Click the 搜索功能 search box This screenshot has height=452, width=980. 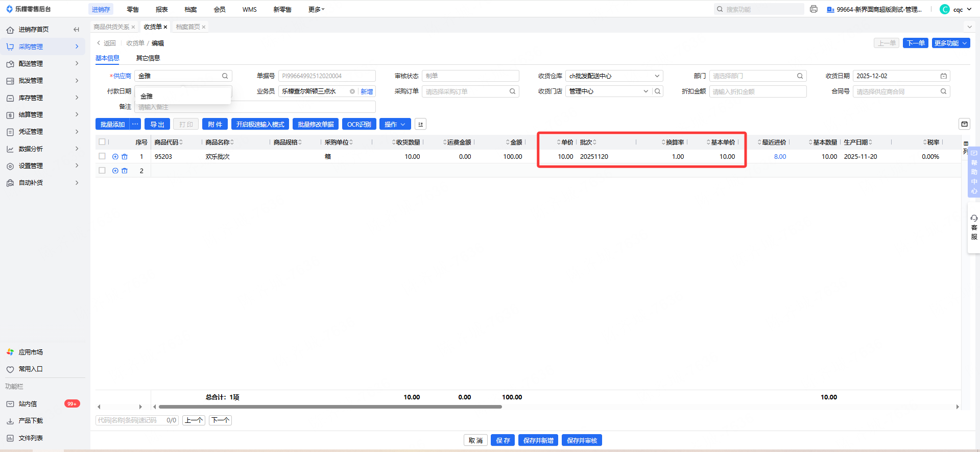[x=759, y=9]
